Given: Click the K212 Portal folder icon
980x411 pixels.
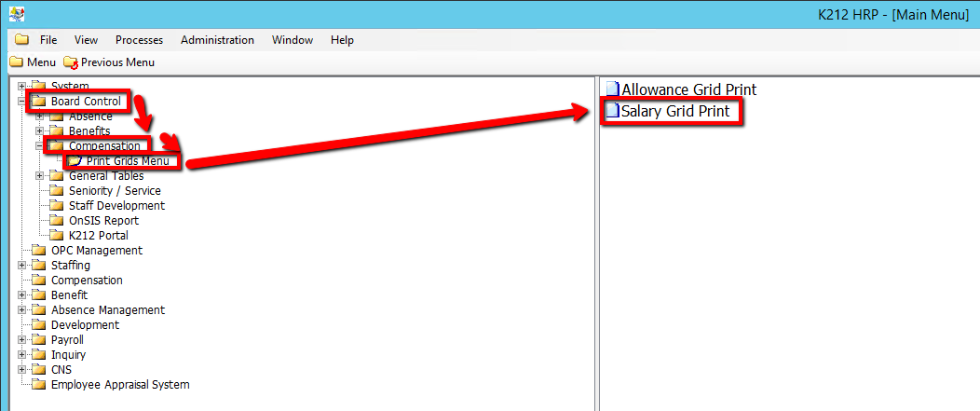Looking at the screenshot, I should click(x=56, y=236).
